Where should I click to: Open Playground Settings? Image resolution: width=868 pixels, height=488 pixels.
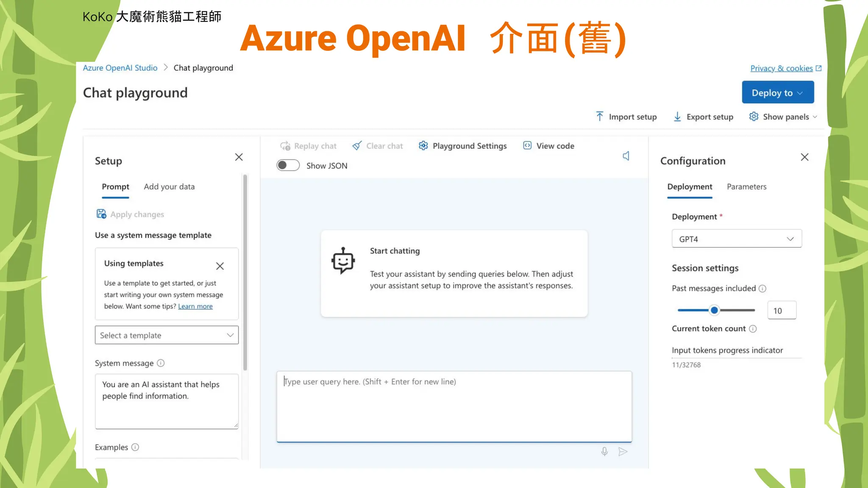pos(462,146)
